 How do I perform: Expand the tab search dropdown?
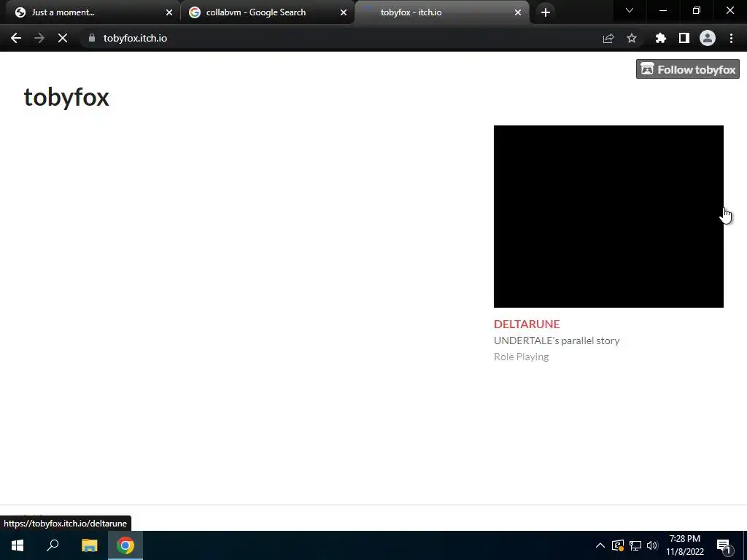tap(630, 10)
